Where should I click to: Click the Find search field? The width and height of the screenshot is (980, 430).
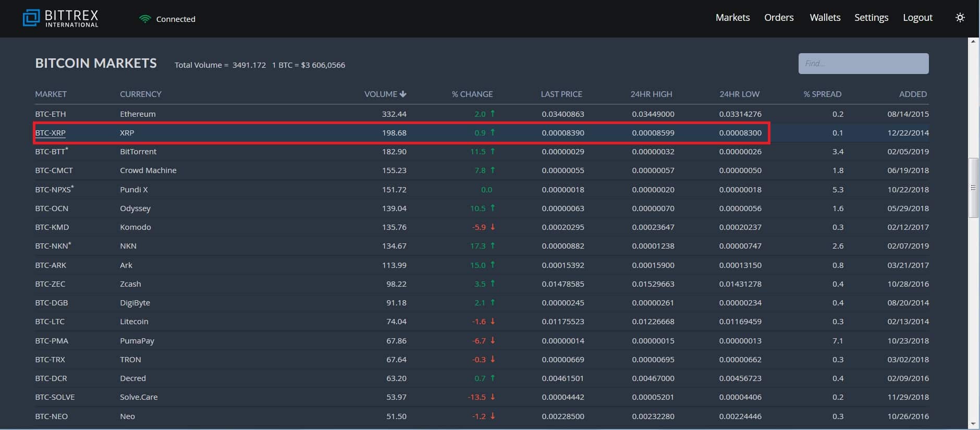point(863,64)
